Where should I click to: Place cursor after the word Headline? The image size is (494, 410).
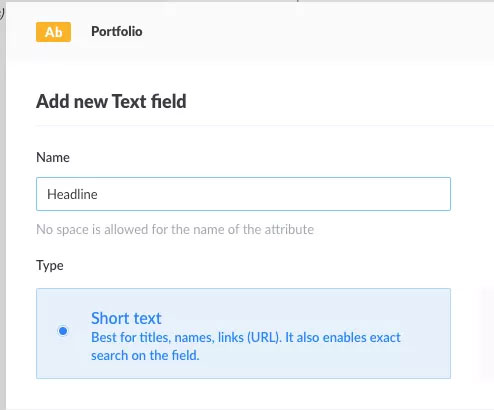pos(98,194)
